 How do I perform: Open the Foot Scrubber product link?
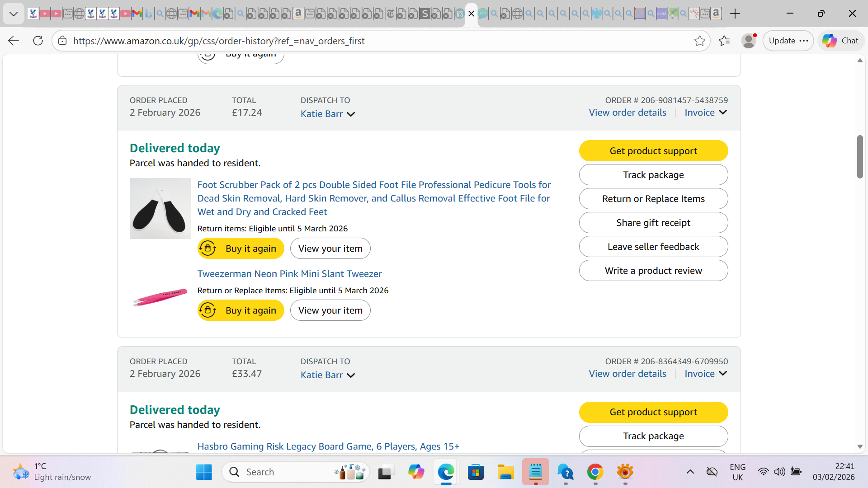click(x=374, y=198)
